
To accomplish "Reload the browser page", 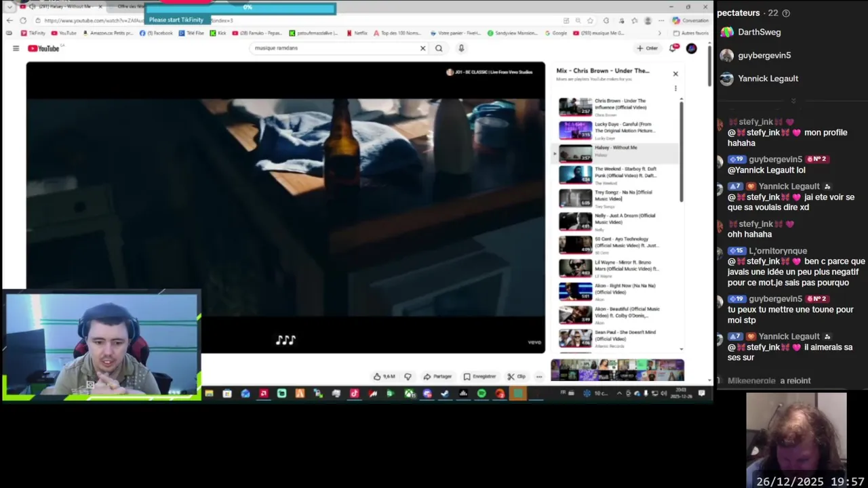I will pos(23,20).
